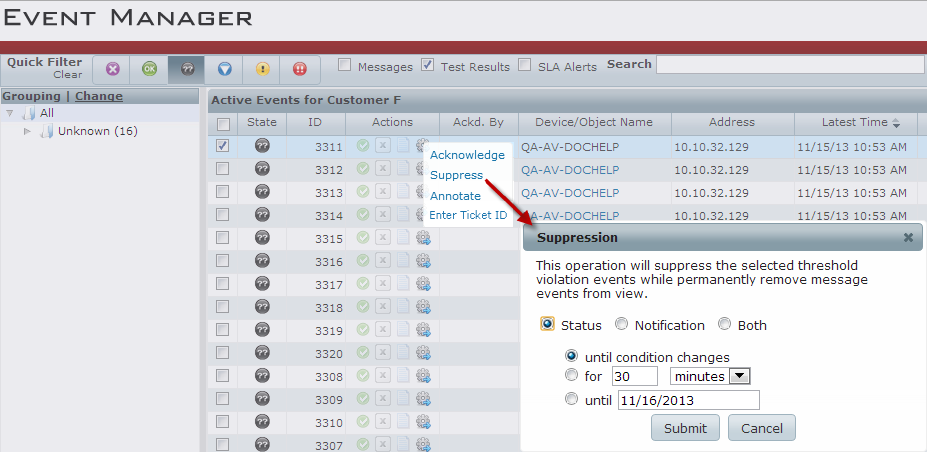Click the blue funnel quick filter icon
Image resolution: width=927 pixels, height=452 pixels.
click(x=225, y=69)
